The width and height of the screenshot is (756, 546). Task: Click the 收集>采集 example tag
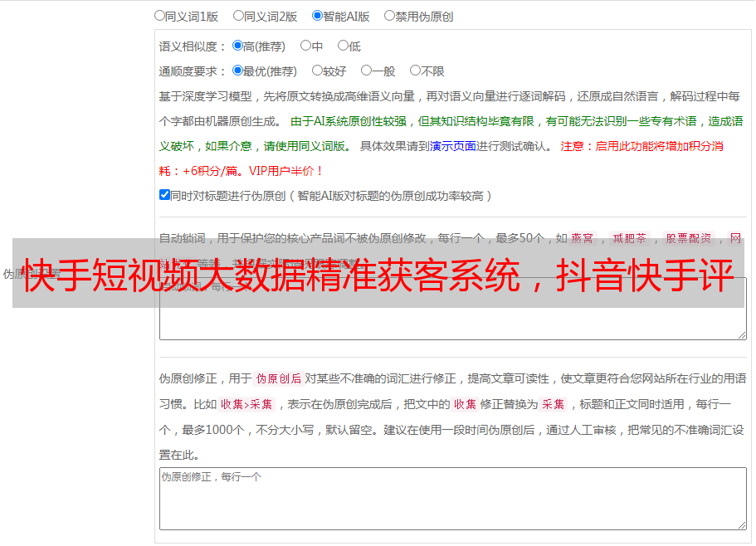coord(246,404)
